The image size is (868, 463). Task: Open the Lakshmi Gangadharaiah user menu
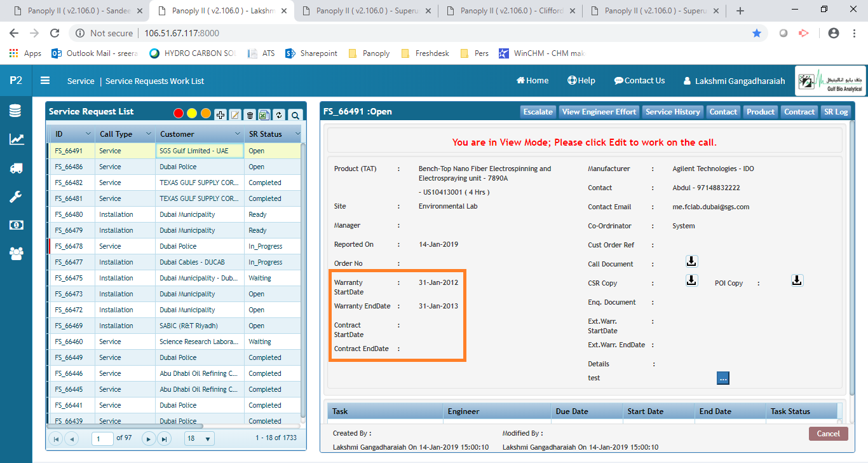(x=734, y=81)
